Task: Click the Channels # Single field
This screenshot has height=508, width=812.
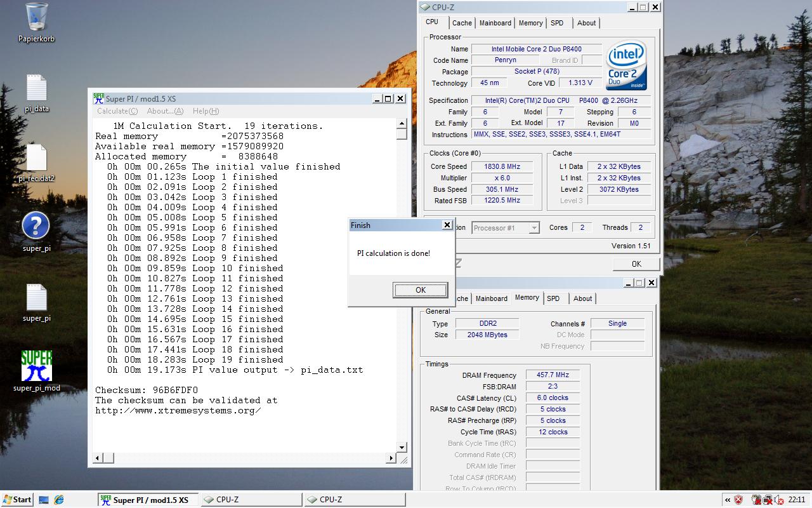Action: click(617, 323)
